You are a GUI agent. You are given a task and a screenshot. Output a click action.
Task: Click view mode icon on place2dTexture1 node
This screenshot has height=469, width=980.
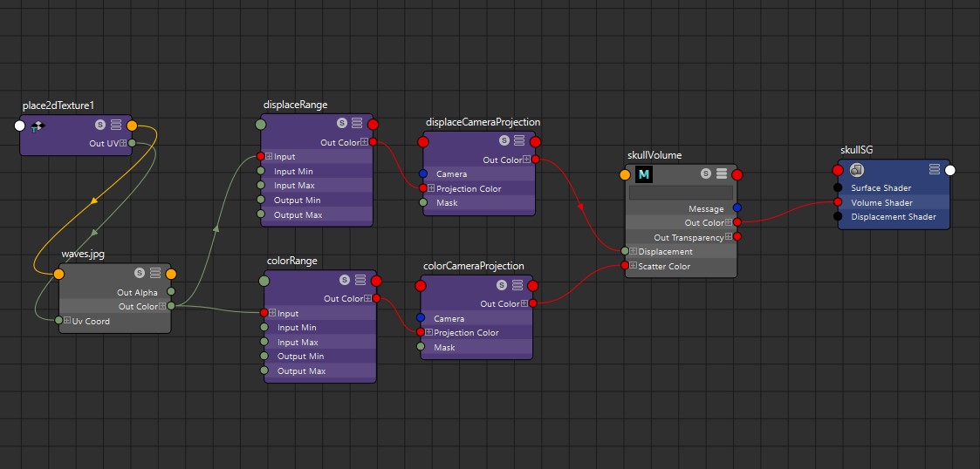[x=115, y=126]
